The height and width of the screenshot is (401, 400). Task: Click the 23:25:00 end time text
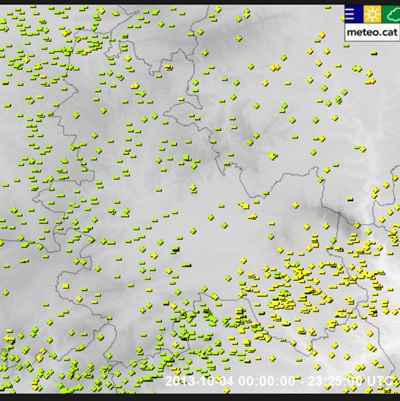[336, 381]
